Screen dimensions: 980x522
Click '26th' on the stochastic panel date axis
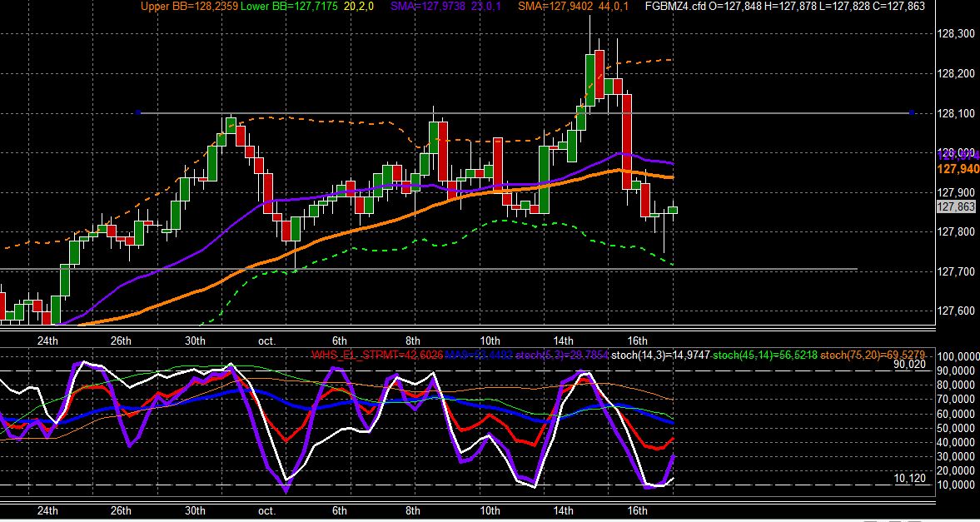pyautogui.click(x=121, y=510)
